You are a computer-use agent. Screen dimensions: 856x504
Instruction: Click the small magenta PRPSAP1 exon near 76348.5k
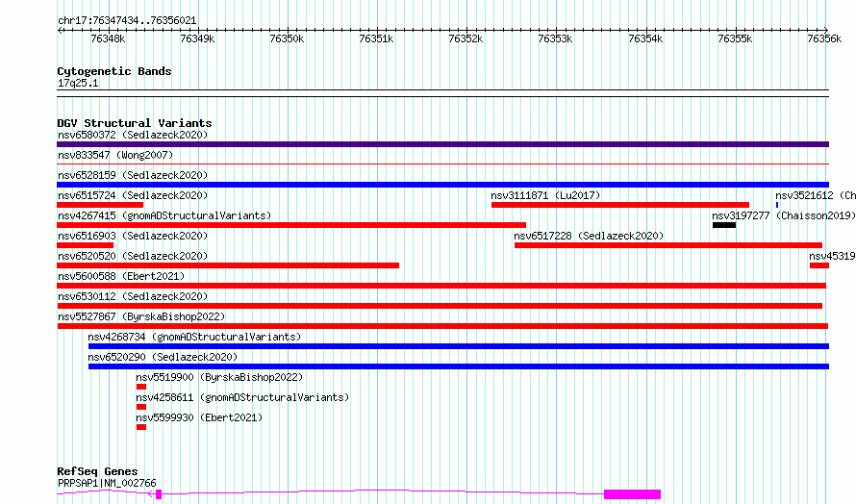click(159, 494)
